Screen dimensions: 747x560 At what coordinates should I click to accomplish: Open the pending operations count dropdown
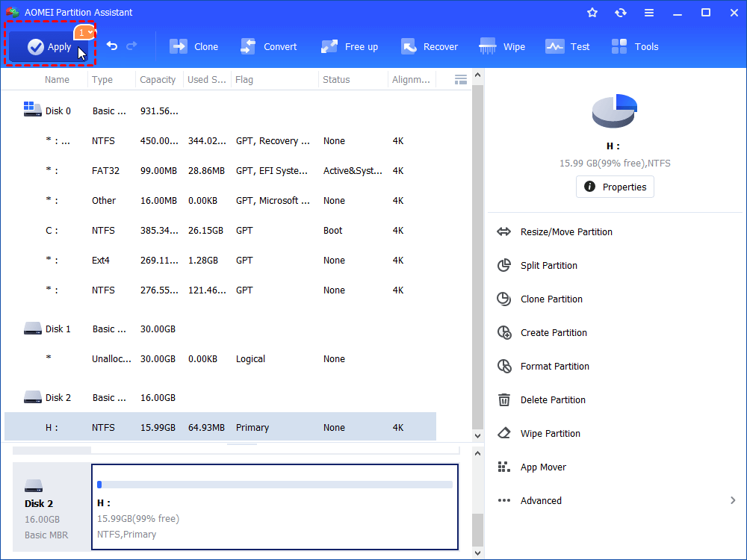(85, 32)
